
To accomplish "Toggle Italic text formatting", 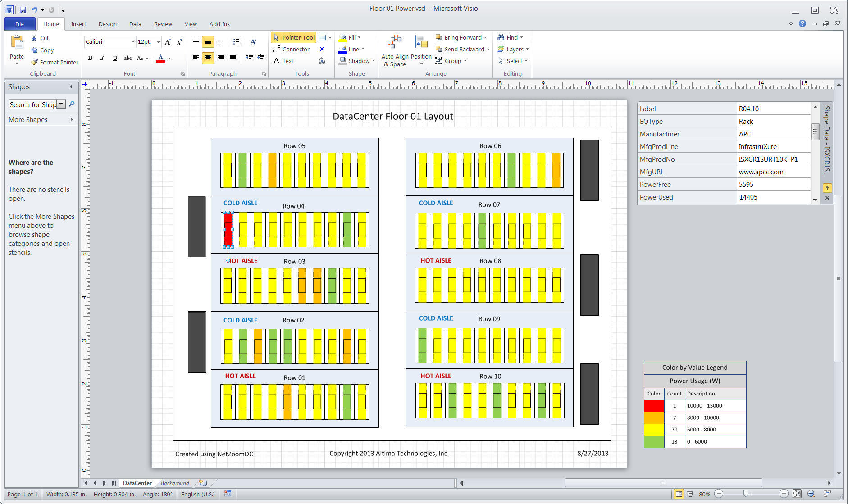I will 102,58.
